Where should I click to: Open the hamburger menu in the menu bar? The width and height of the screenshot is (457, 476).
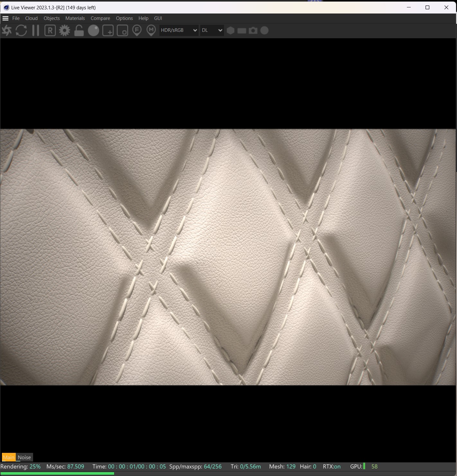5,18
